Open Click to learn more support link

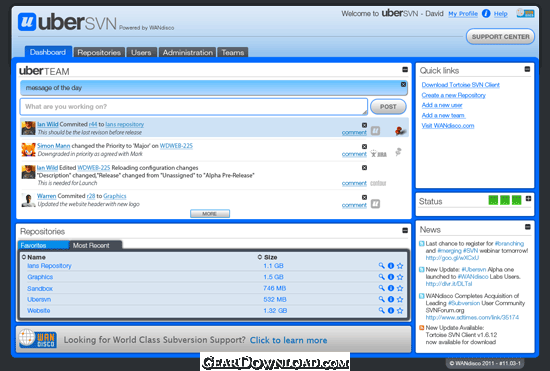[288, 340]
